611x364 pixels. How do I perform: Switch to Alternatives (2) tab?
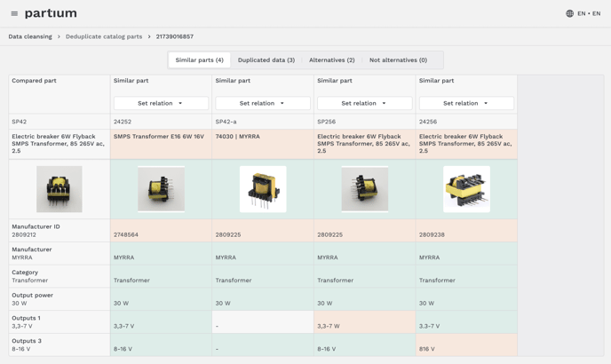331,60
